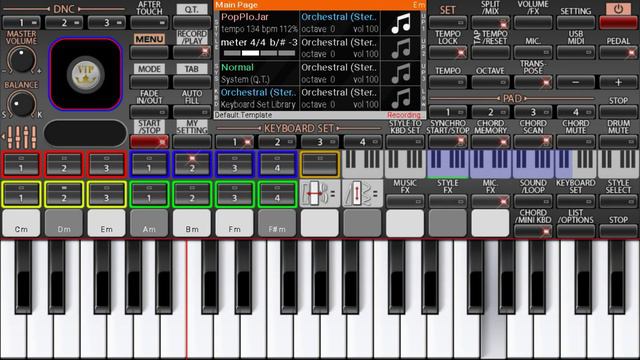This screenshot has height=360, width=640.
Task: Toggle Record/Play button
Action: tap(191, 52)
